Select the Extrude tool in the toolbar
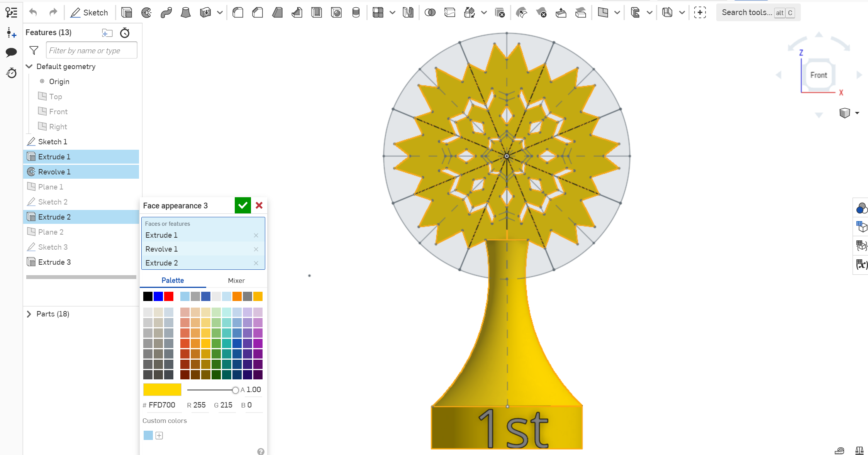Screen dimensions: 868x455 tap(127, 12)
